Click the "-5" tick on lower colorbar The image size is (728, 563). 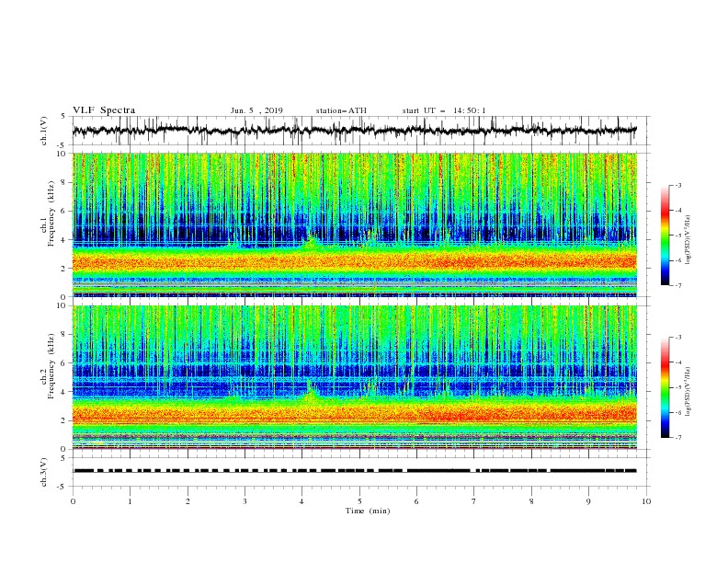pyautogui.click(x=677, y=387)
